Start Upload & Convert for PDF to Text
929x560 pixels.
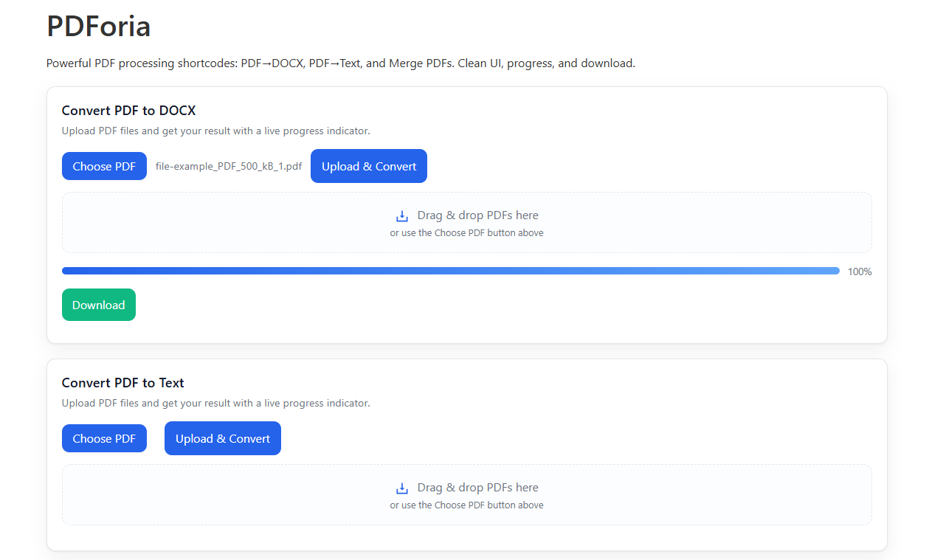tap(223, 438)
